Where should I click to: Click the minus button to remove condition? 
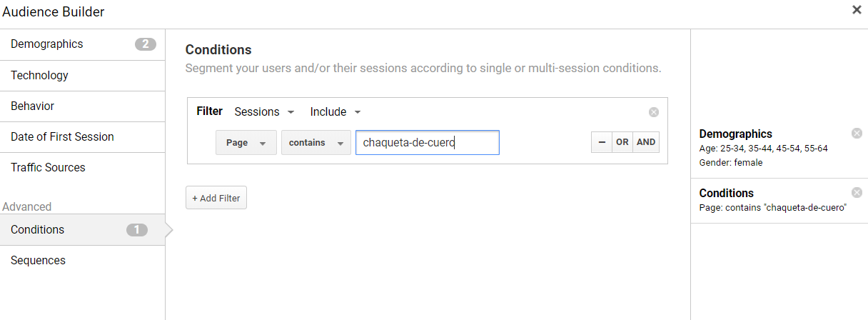pyautogui.click(x=602, y=142)
